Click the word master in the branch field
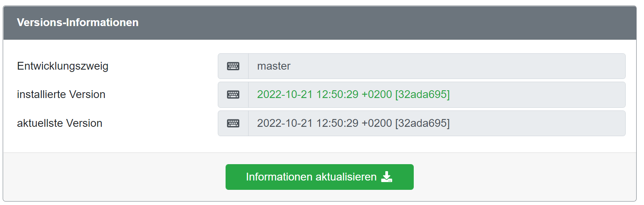This screenshot has height=205, width=644. point(274,66)
